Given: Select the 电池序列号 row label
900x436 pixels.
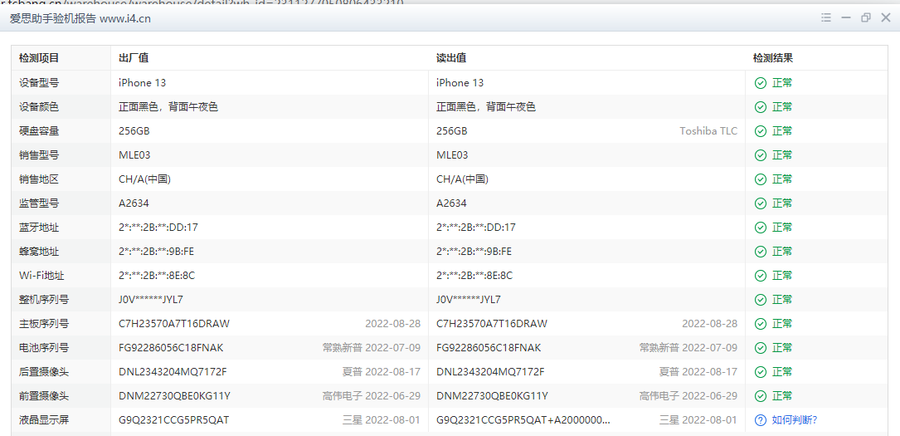Looking at the screenshot, I should click(x=44, y=348).
